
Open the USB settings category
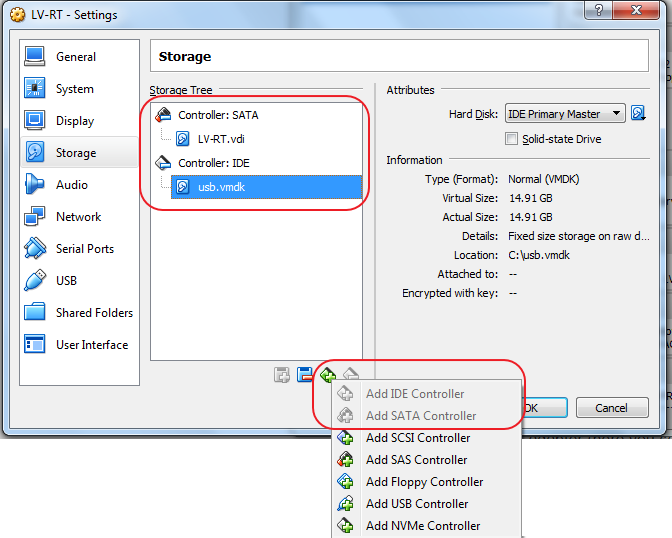66,281
